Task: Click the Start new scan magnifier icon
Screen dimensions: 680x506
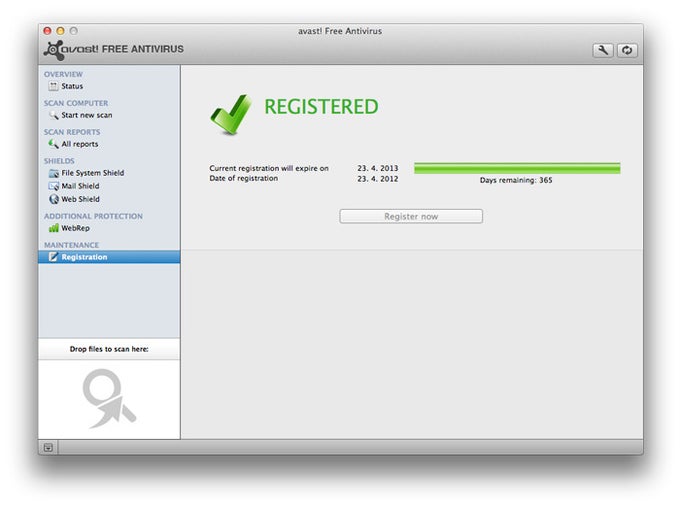Action: pos(53,115)
